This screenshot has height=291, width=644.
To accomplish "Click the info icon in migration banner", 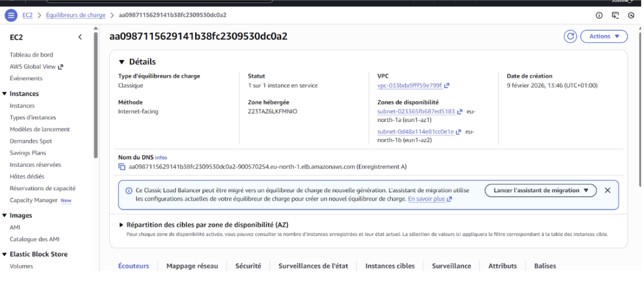I will point(129,191).
